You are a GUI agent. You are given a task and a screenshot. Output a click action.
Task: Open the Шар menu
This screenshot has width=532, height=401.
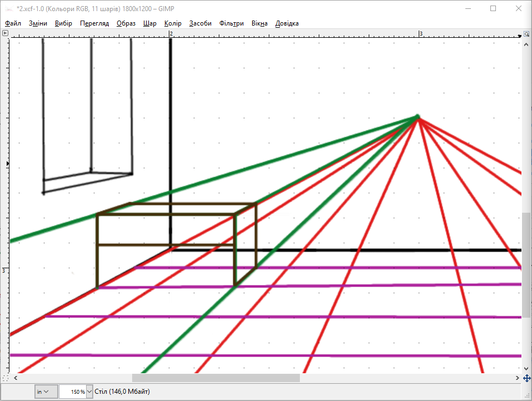[x=149, y=23]
